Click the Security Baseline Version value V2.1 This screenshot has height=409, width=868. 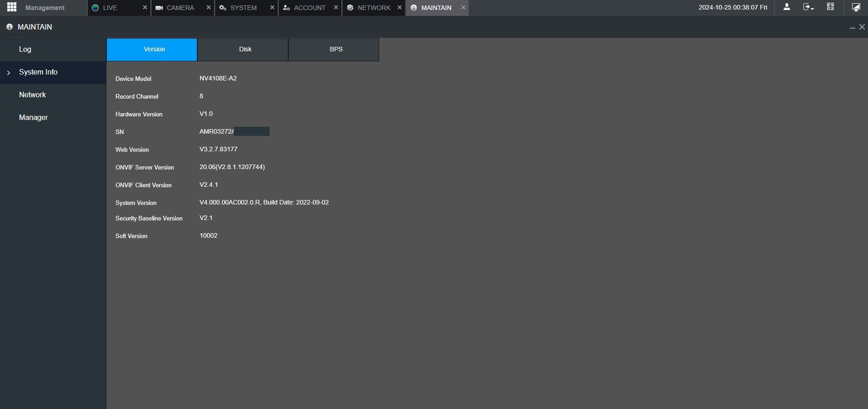coord(206,218)
